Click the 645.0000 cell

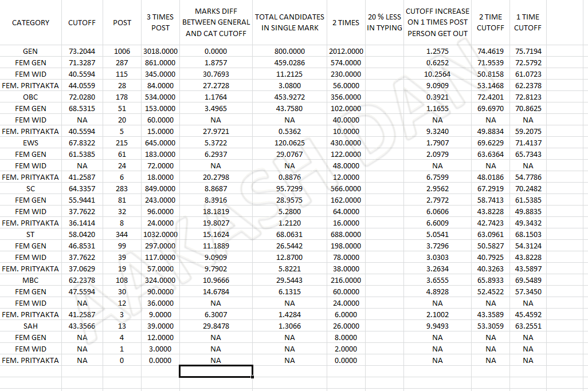point(160,143)
